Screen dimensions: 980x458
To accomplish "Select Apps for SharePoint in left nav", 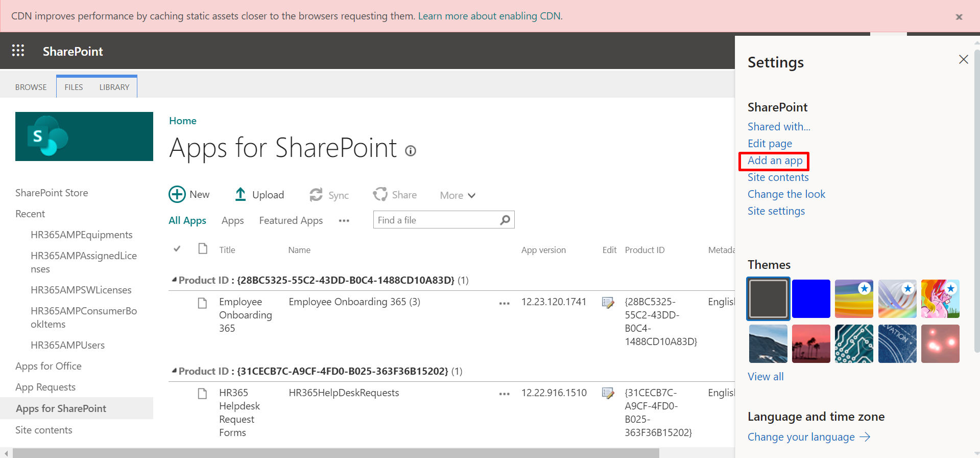I will pos(77,408).
